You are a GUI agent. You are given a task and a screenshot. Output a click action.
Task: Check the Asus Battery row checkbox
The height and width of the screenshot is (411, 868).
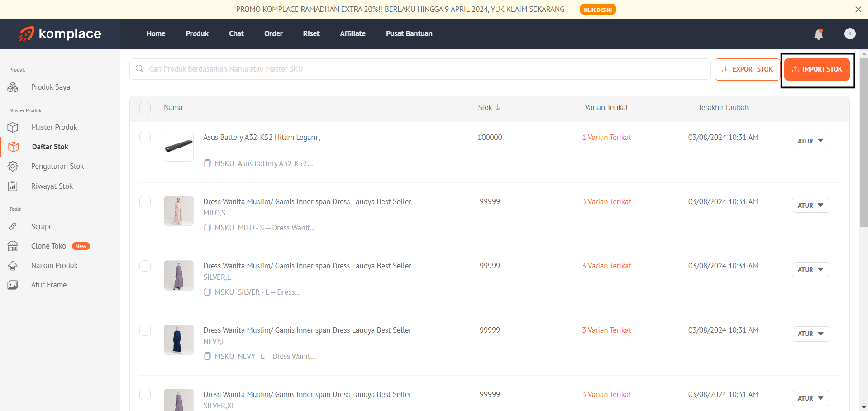coord(145,137)
